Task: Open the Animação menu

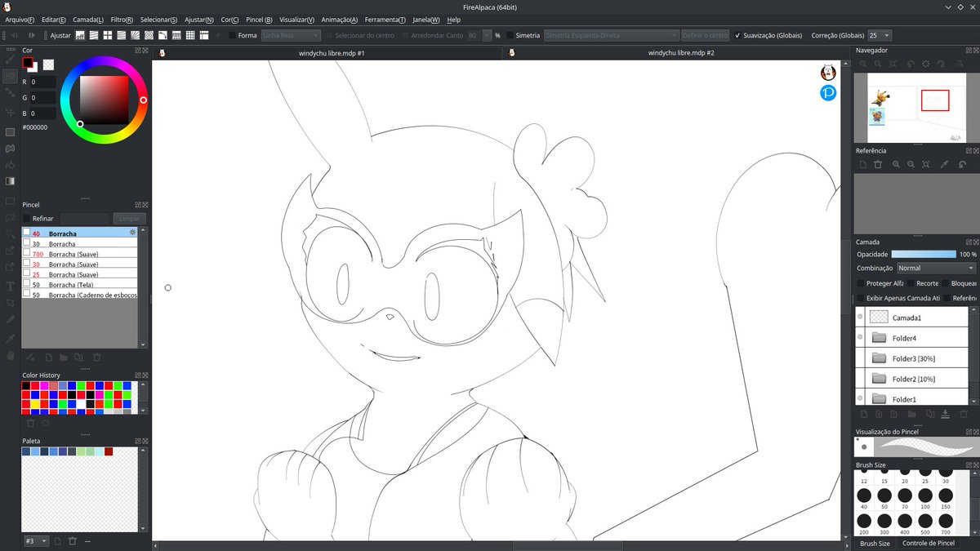Action: [x=340, y=19]
